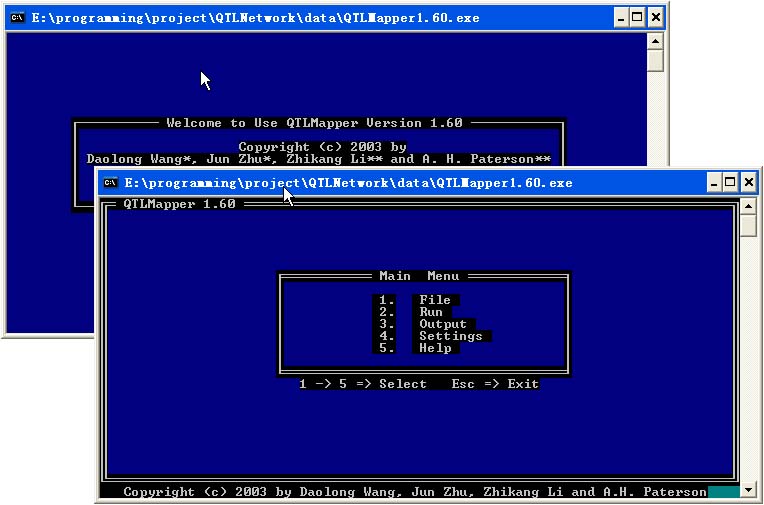Click the console icon in the front window title bar
This screenshot has height=505, width=764.
[x=111, y=183]
